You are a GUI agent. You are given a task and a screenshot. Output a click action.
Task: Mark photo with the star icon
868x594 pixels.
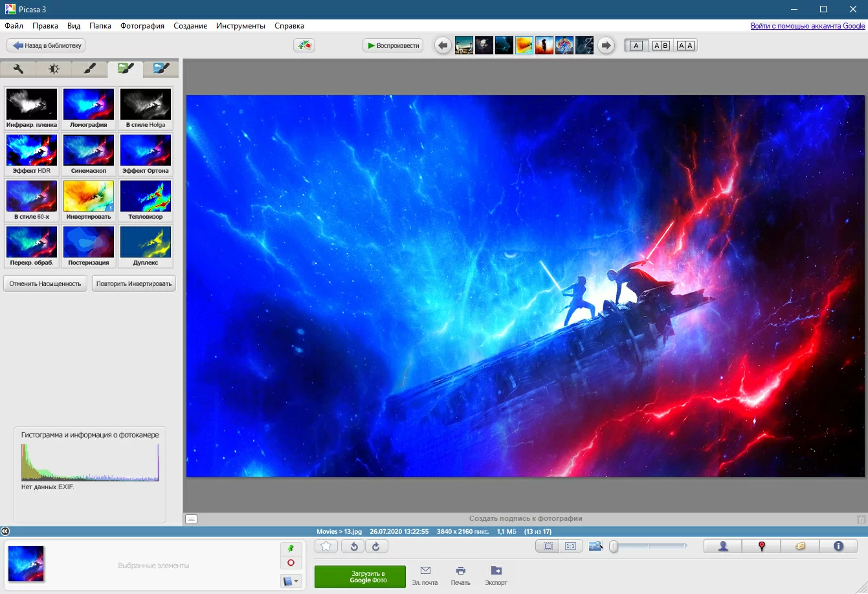click(326, 546)
